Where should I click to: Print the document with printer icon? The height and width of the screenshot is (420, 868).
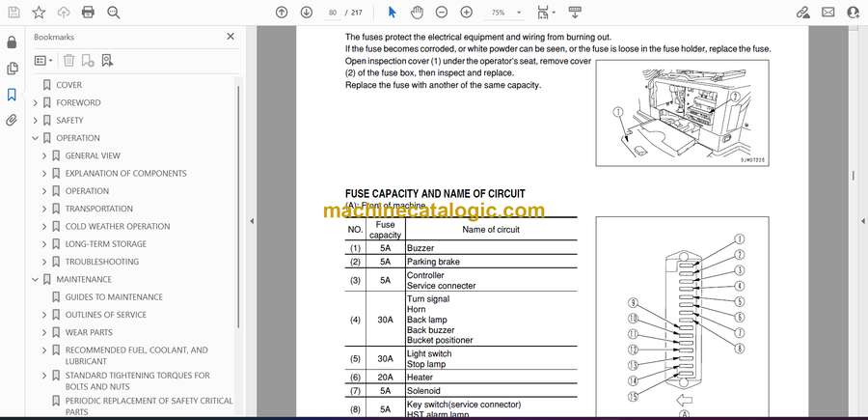[x=88, y=13]
